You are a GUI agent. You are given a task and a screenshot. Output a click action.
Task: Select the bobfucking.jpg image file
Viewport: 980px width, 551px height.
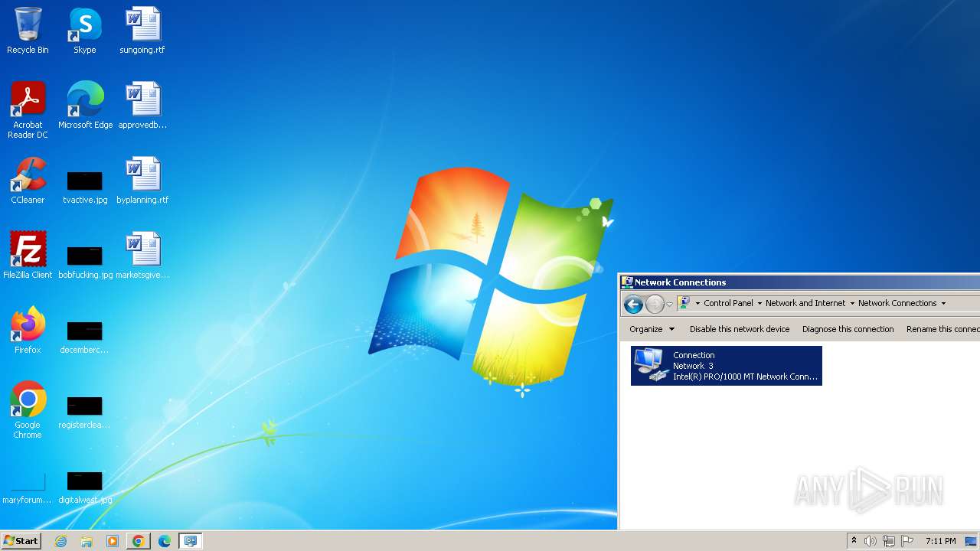pos(85,261)
